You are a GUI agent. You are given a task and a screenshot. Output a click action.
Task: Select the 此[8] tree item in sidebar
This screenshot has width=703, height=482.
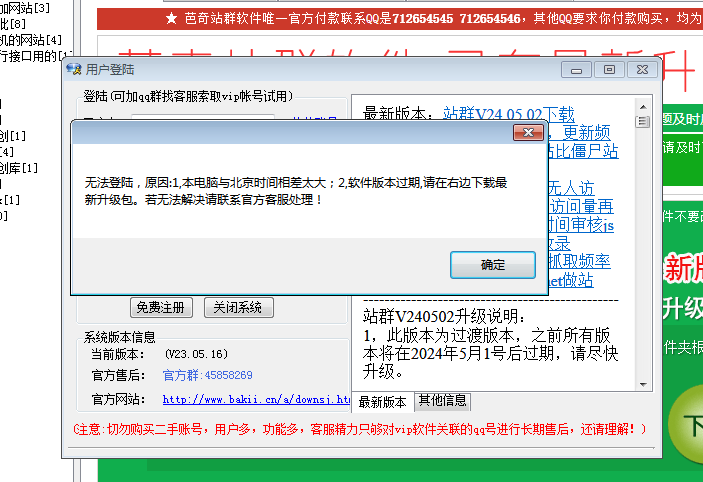[x=13, y=24]
